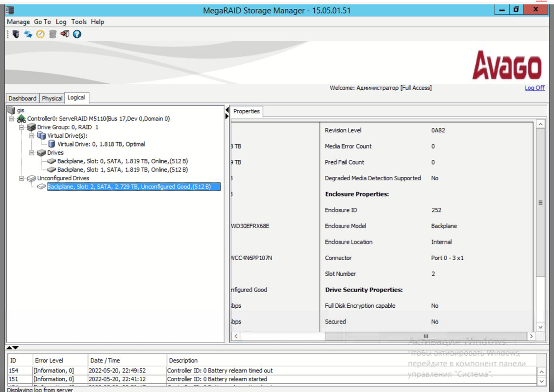Open the Tools menu

pyautogui.click(x=79, y=22)
